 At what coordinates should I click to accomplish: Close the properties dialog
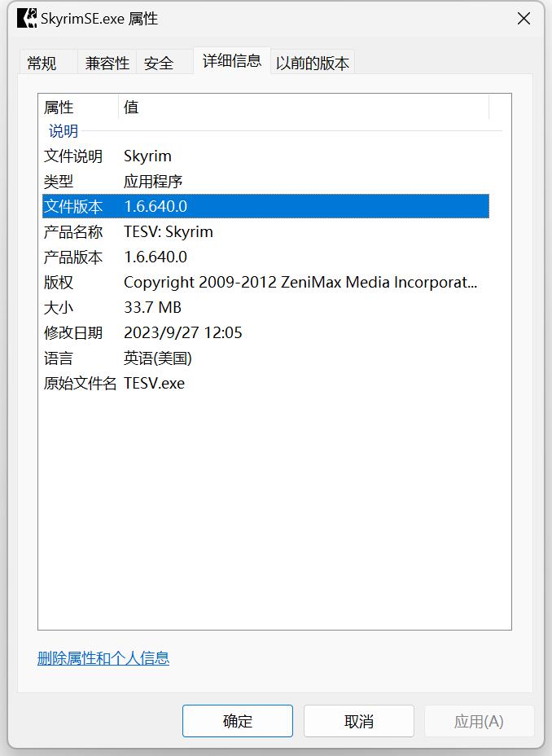pos(524,19)
